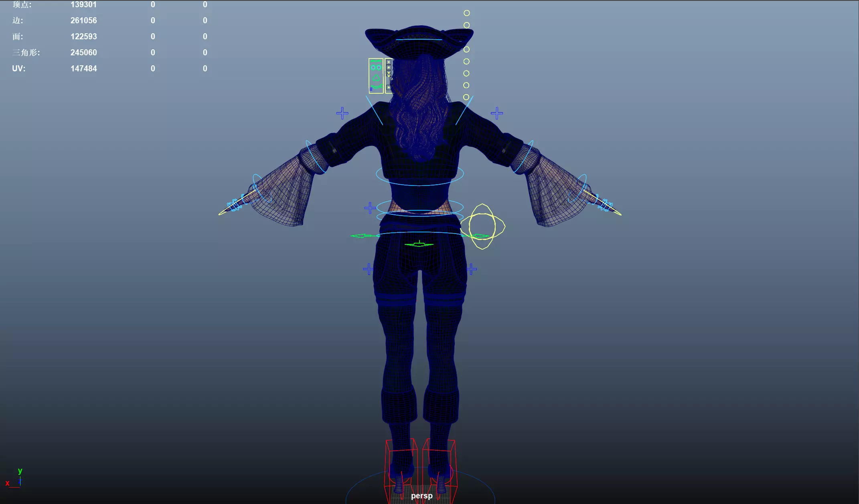Screen dimensions: 859x504
Task: Click the XYZ axis indicator
Action: [14, 478]
